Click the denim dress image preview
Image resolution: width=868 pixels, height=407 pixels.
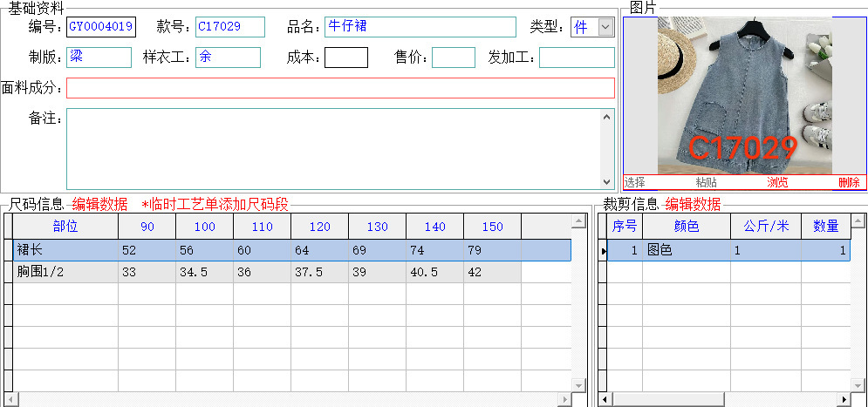(x=744, y=96)
